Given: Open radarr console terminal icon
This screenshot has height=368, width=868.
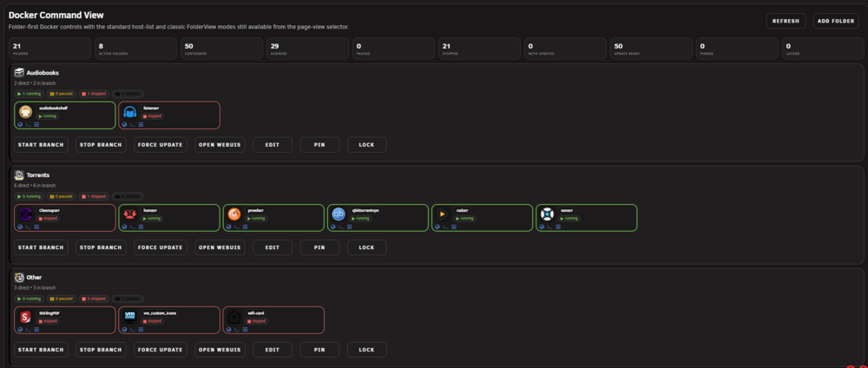Looking at the screenshot, I should [444, 227].
